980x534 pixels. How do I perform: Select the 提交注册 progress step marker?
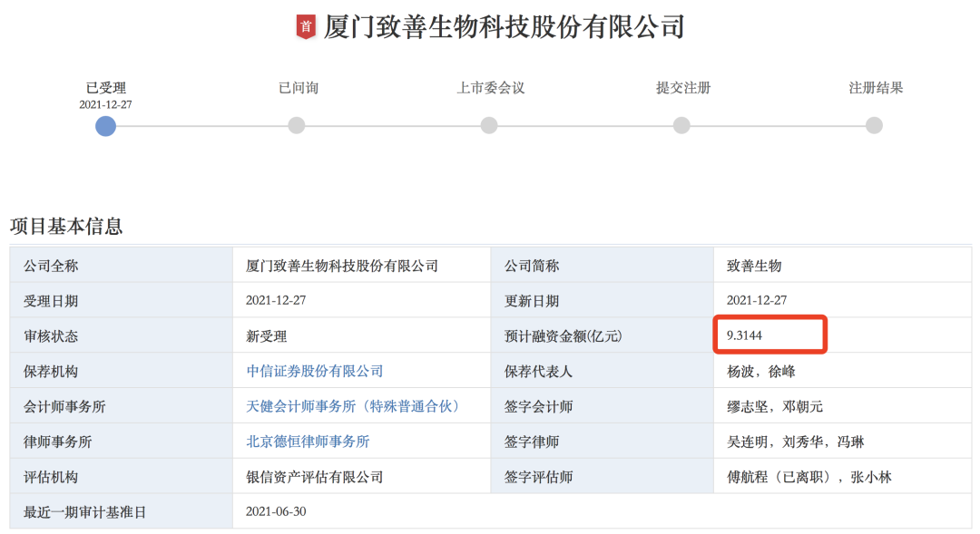pos(681,125)
